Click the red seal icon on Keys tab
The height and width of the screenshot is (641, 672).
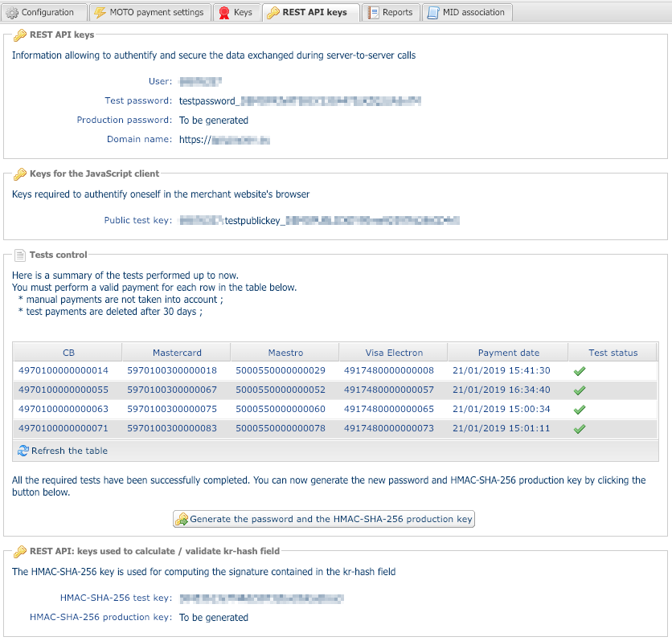pyautogui.click(x=224, y=13)
